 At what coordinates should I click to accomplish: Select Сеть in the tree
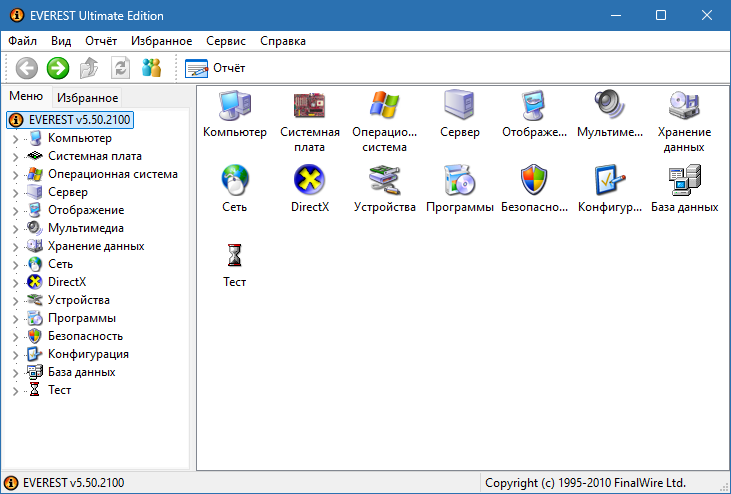coord(60,264)
